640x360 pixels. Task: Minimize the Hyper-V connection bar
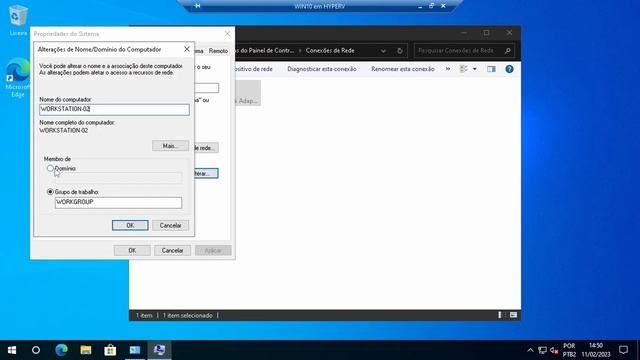[420, 6]
